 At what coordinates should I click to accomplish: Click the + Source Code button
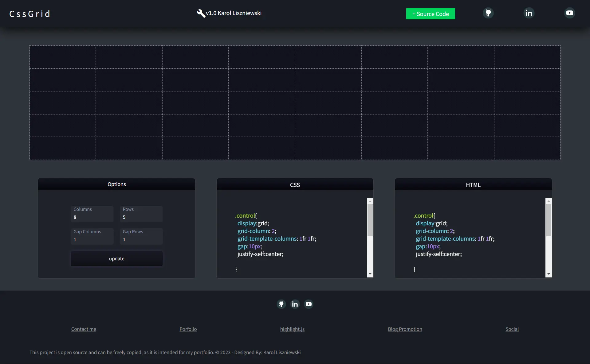point(431,14)
